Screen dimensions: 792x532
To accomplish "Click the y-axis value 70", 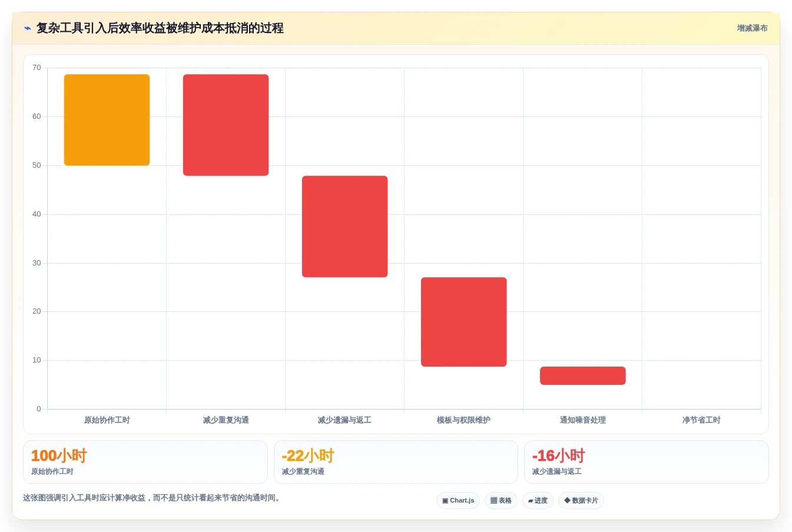I will pos(37,68).
